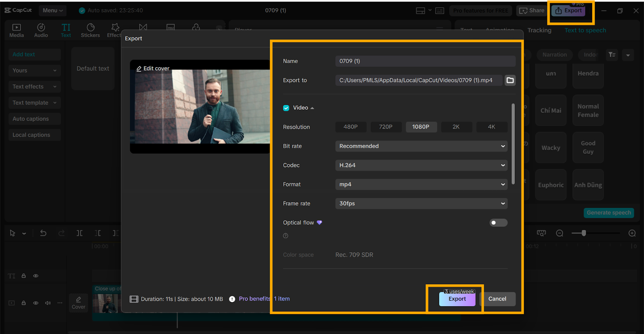644x334 pixels.
Task: Select the pointer tool in timeline toolbar
Action: pos(12,233)
